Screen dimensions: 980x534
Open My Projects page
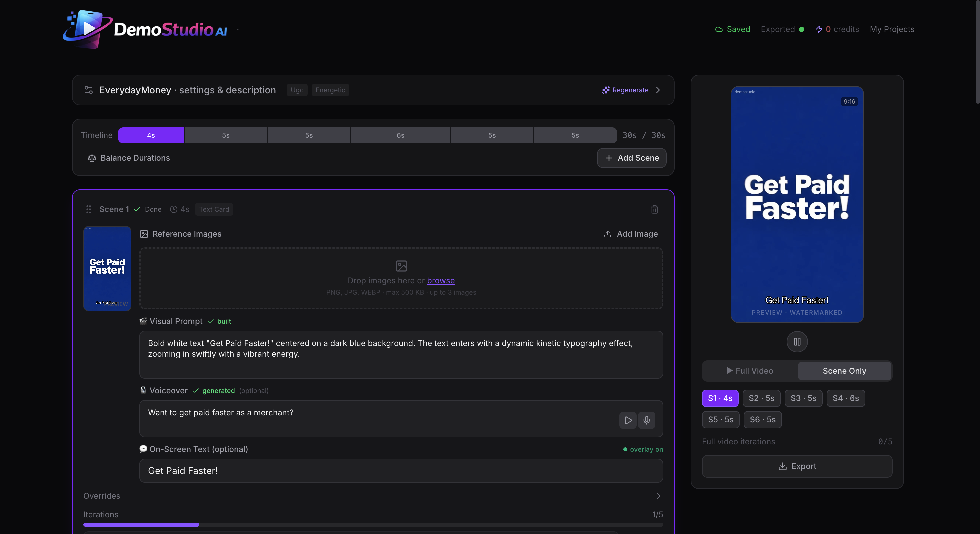pyautogui.click(x=892, y=29)
